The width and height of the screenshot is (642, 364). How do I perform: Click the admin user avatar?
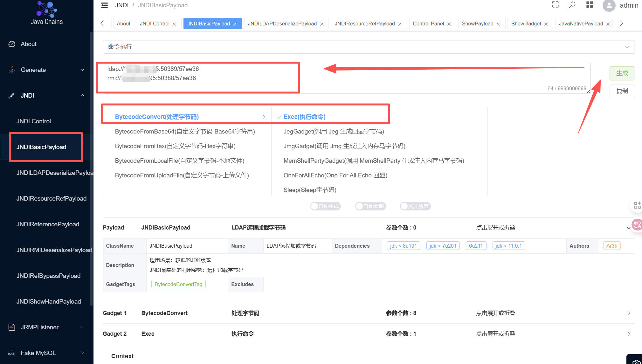tap(609, 5)
